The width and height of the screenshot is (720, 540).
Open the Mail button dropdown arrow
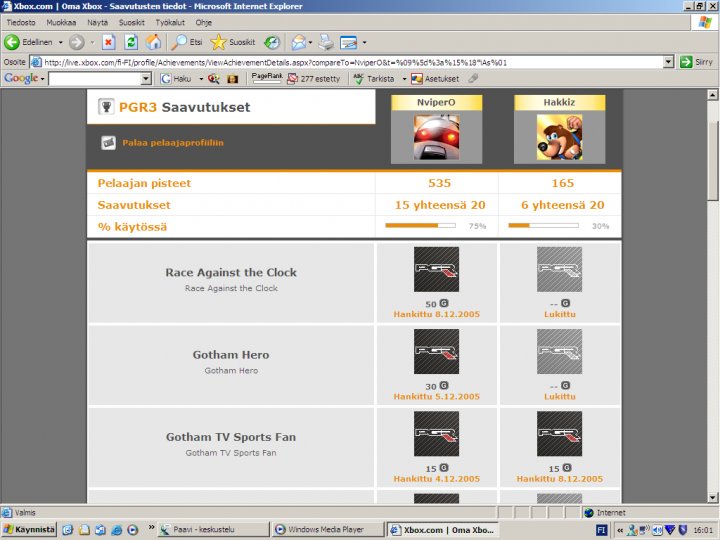(310, 42)
